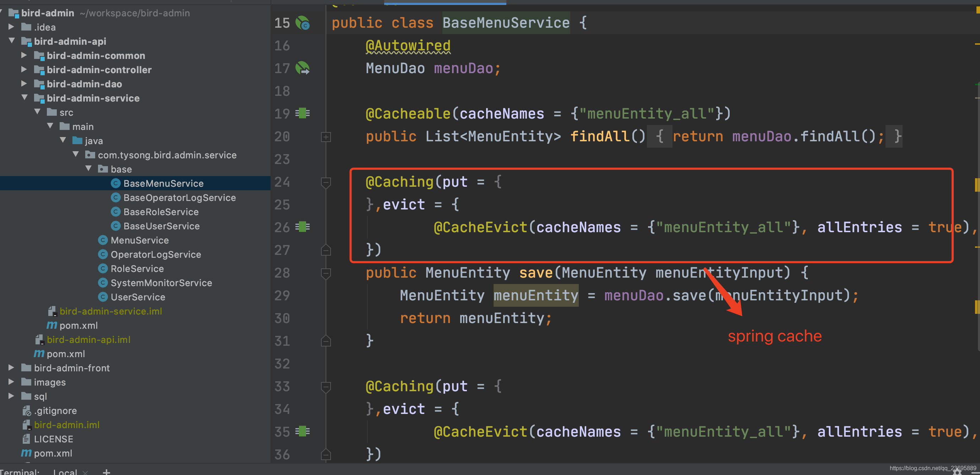
Task: Click the .gitignore file icon
Action: 27,411
